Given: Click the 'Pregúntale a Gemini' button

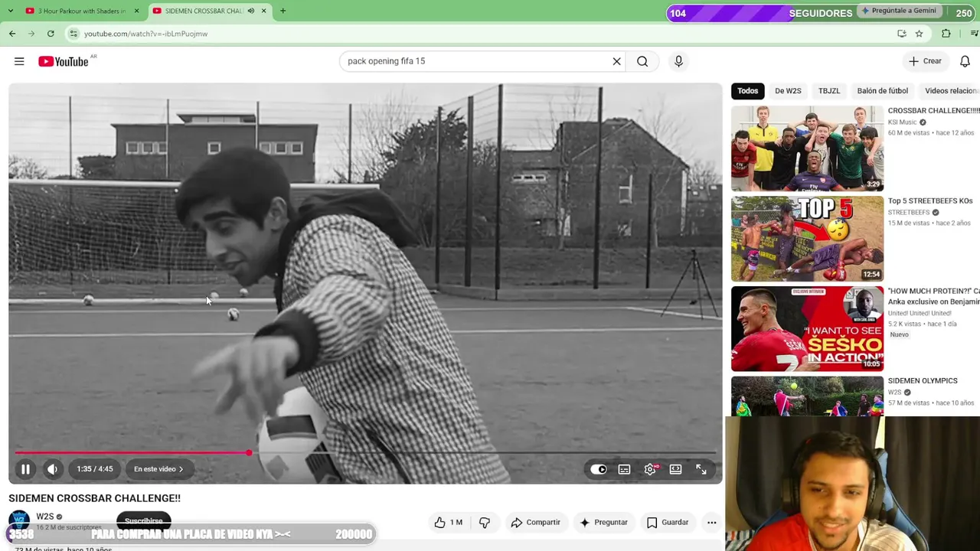Looking at the screenshot, I should tap(899, 11).
